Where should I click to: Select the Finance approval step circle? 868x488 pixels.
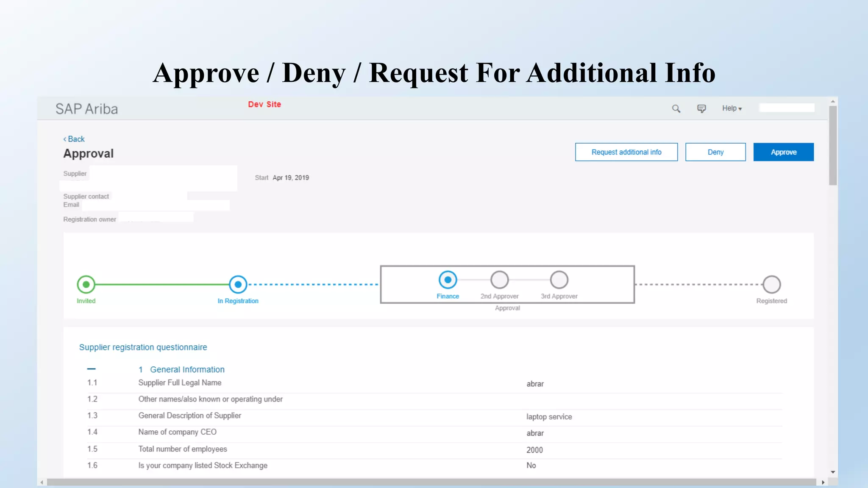click(448, 280)
